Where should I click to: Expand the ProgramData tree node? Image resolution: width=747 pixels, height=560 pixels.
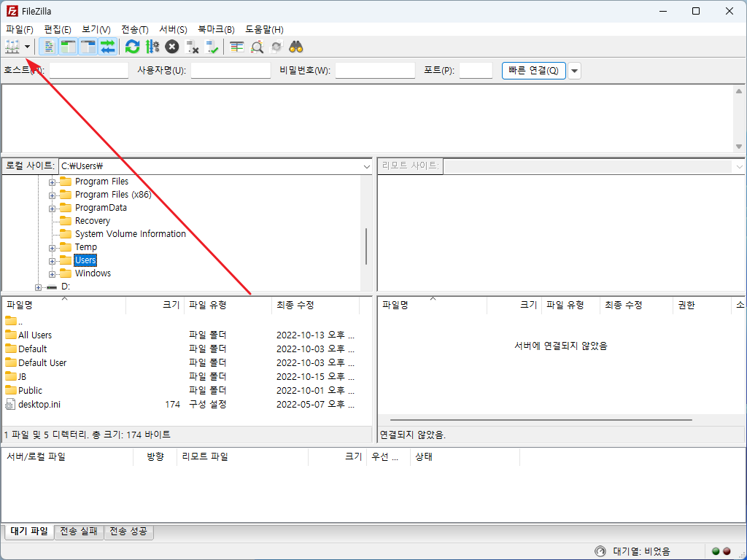(x=52, y=209)
